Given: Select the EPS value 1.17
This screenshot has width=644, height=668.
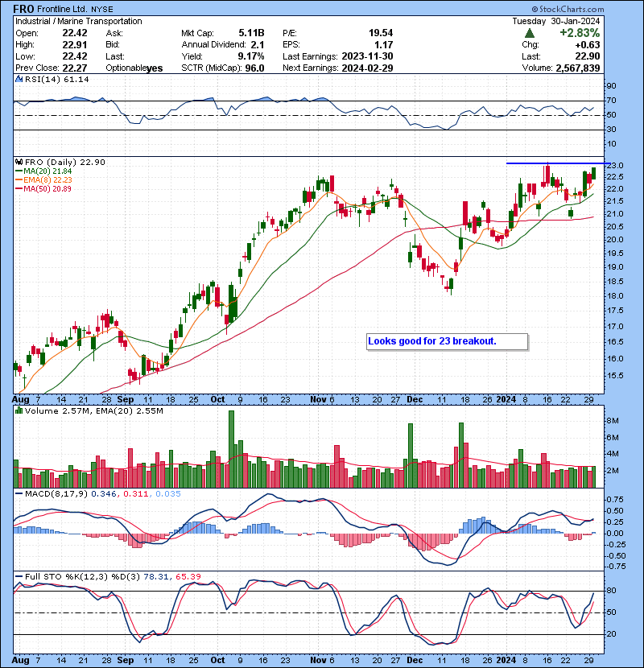Looking at the screenshot, I should (384, 45).
